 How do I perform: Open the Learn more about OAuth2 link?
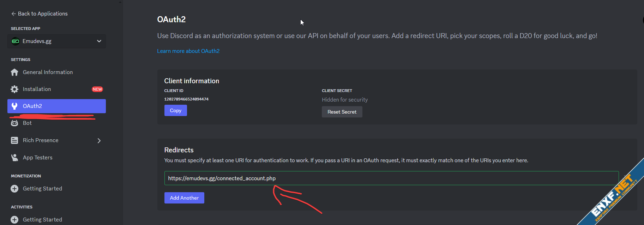coord(188,51)
